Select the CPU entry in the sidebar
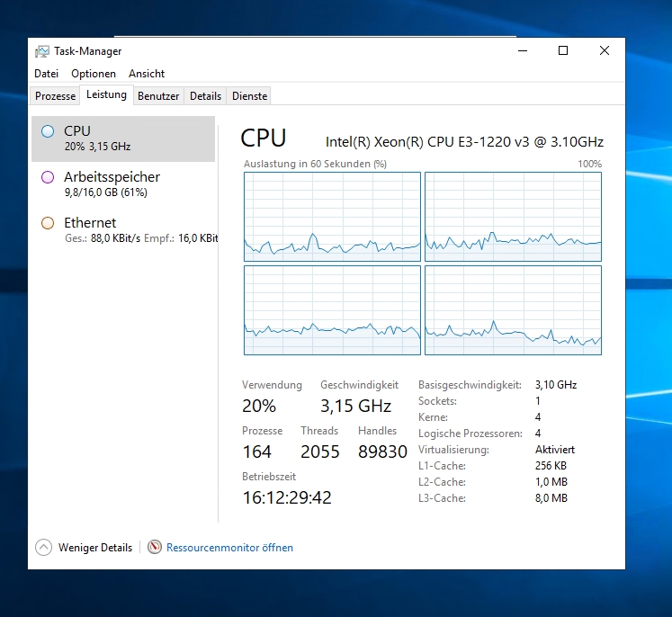 click(x=123, y=139)
